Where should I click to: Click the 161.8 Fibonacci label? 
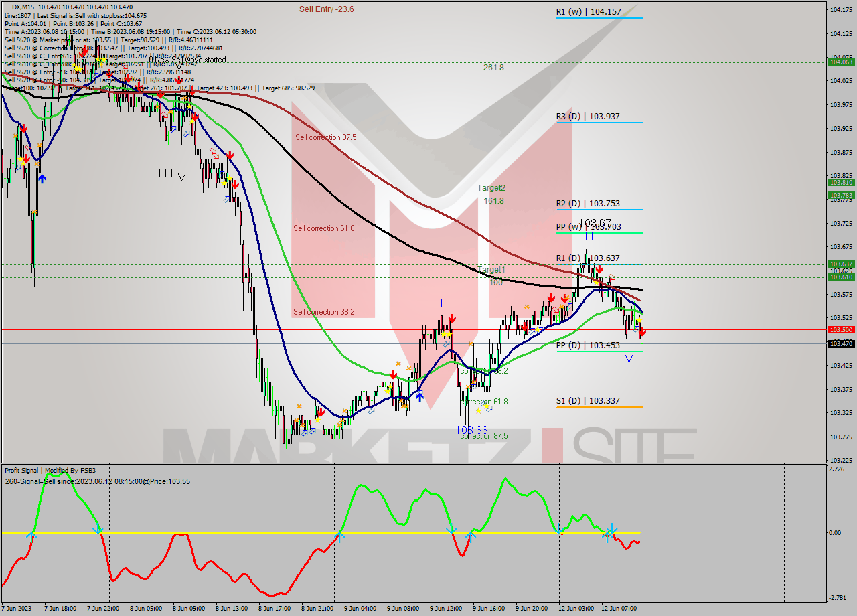[493, 201]
